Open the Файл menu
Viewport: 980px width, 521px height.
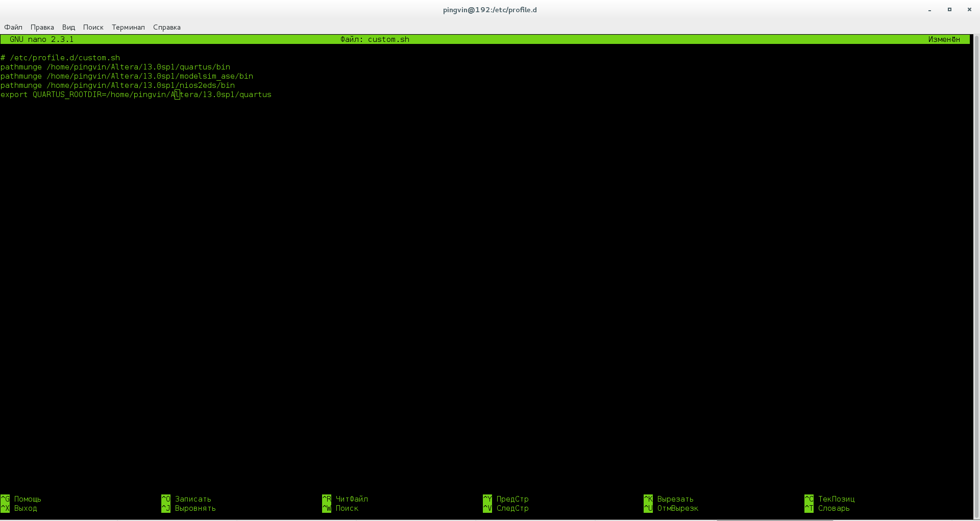(13, 27)
